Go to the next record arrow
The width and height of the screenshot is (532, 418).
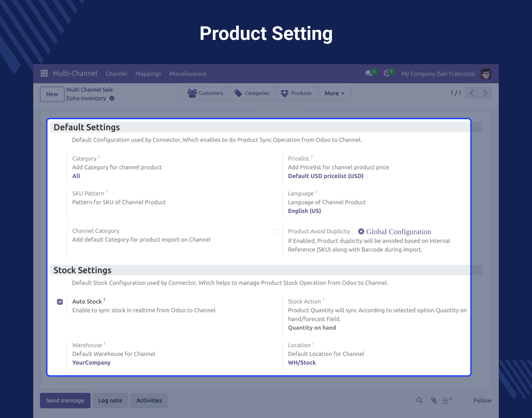click(485, 93)
